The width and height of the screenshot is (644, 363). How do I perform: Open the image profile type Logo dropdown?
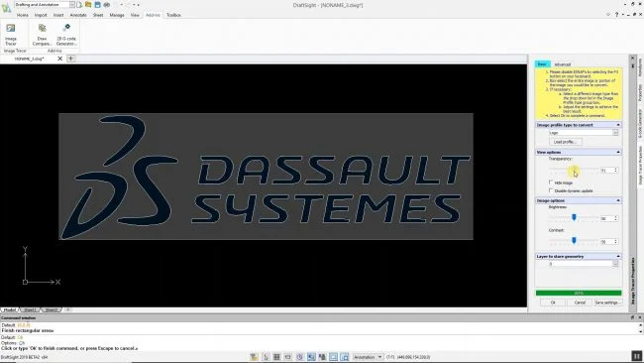(x=584, y=133)
